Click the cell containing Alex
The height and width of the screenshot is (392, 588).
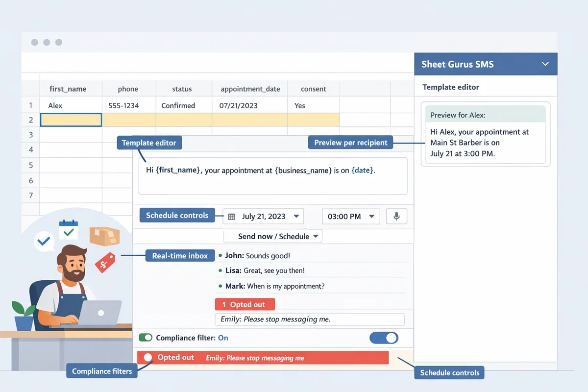click(71, 105)
